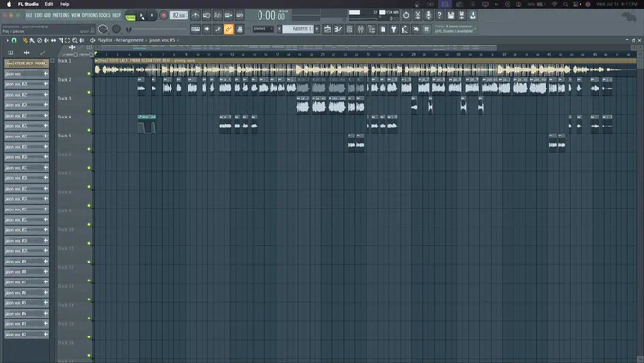Screen dimensions: 644x363
Task: Open the OPTIONS menu
Action: [90, 15]
